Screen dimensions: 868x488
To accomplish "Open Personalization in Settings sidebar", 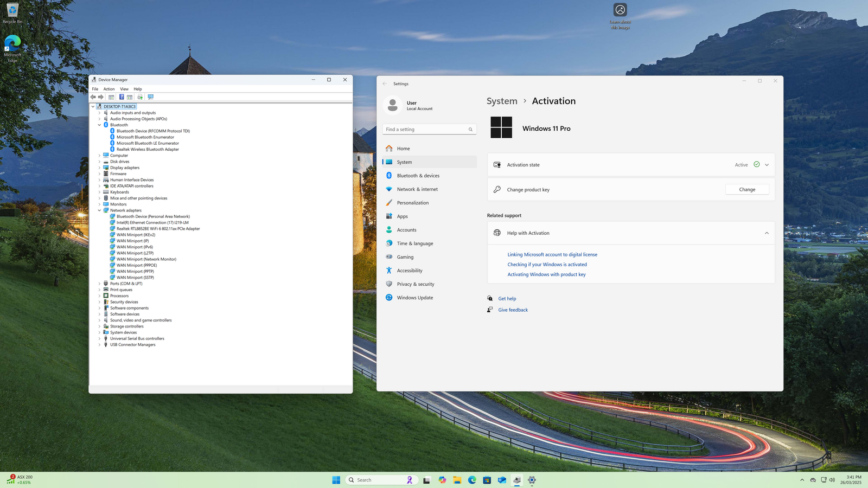I will pyautogui.click(x=430, y=203).
